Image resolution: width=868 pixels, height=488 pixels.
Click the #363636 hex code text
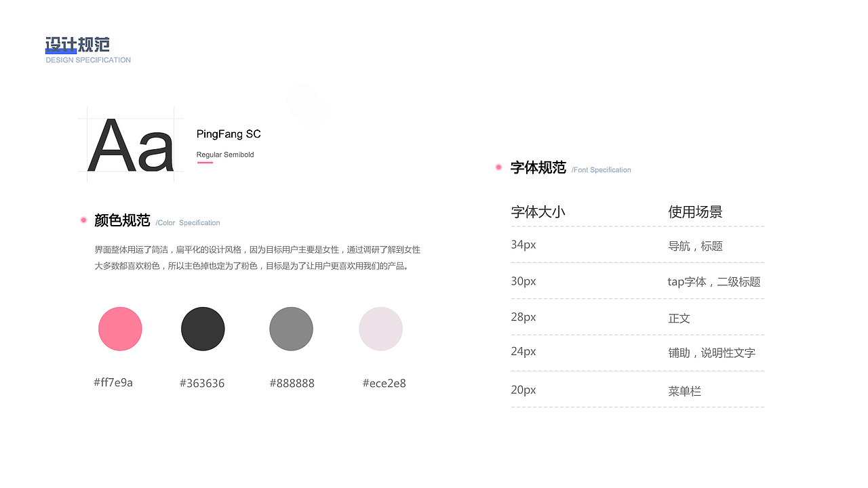pyautogui.click(x=202, y=383)
